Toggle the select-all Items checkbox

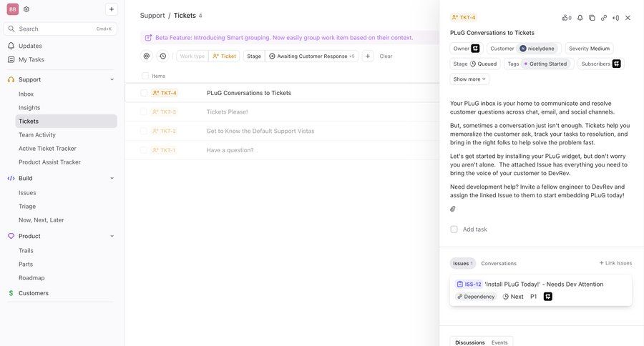click(x=145, y=76)
